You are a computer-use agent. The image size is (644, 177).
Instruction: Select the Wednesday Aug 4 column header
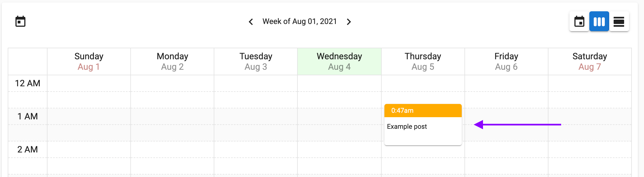point(339,61)
